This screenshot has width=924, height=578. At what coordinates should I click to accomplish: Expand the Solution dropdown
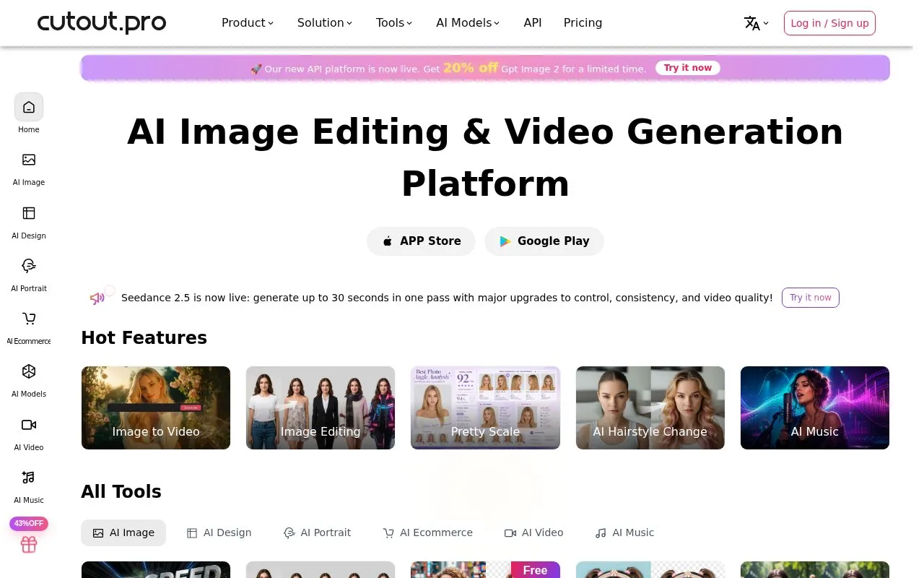[x=325, y=23]
